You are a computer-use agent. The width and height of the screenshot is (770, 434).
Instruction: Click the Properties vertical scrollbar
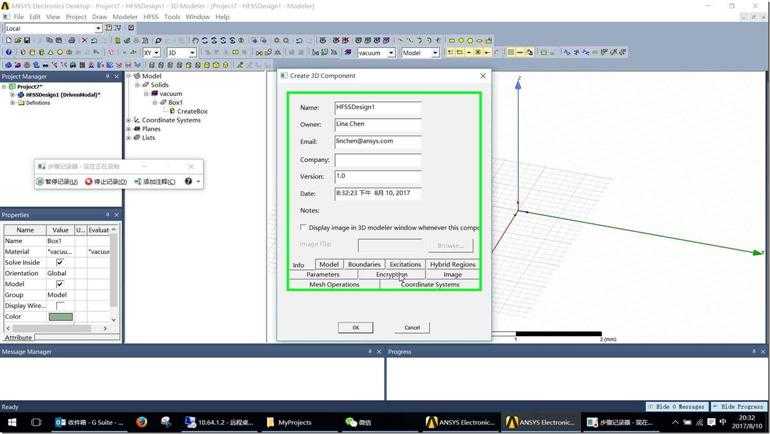[114, 275]
